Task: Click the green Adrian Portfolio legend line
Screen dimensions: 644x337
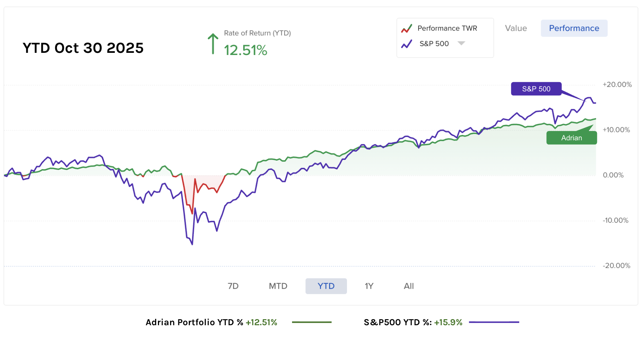Action: tap(312, 322)
